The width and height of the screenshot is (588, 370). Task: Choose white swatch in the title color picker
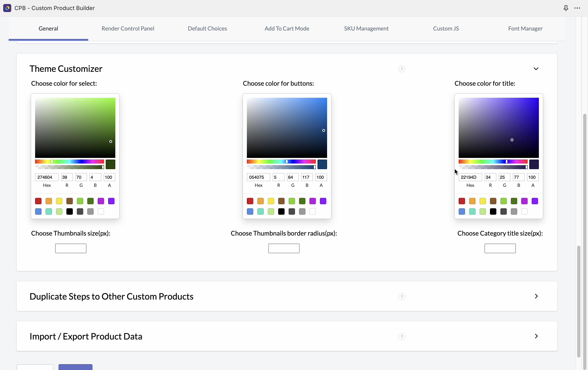524,211
